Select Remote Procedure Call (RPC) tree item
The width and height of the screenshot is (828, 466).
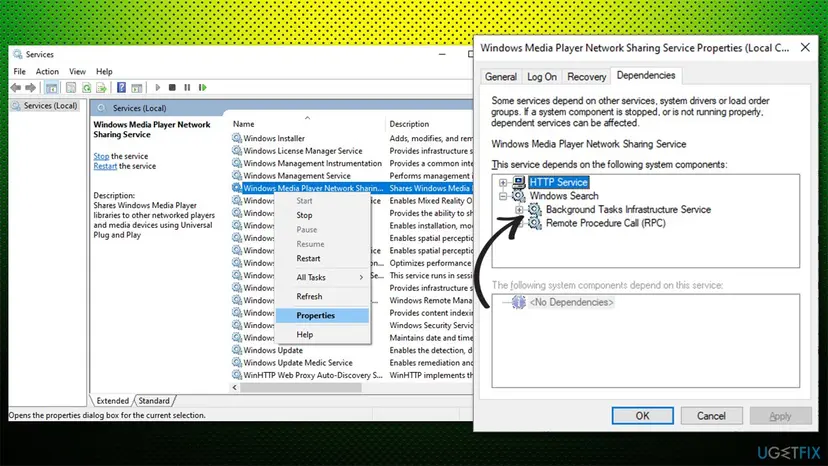pos(605,223)
